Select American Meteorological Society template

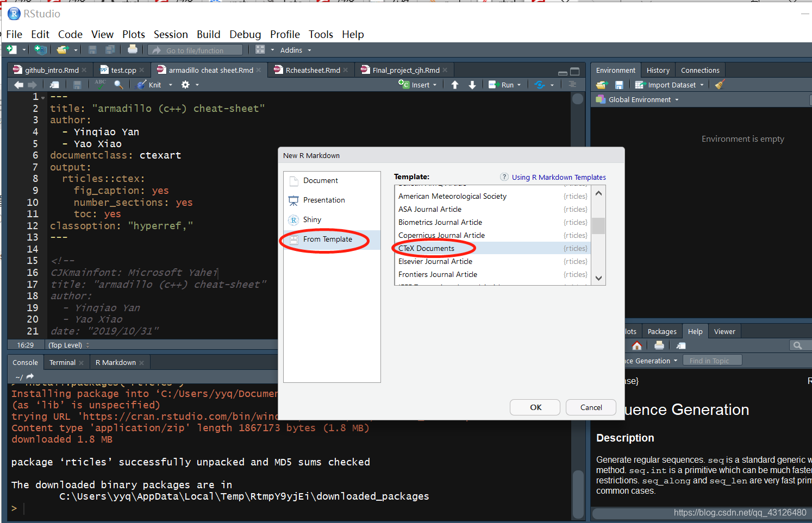coord(492,196)
